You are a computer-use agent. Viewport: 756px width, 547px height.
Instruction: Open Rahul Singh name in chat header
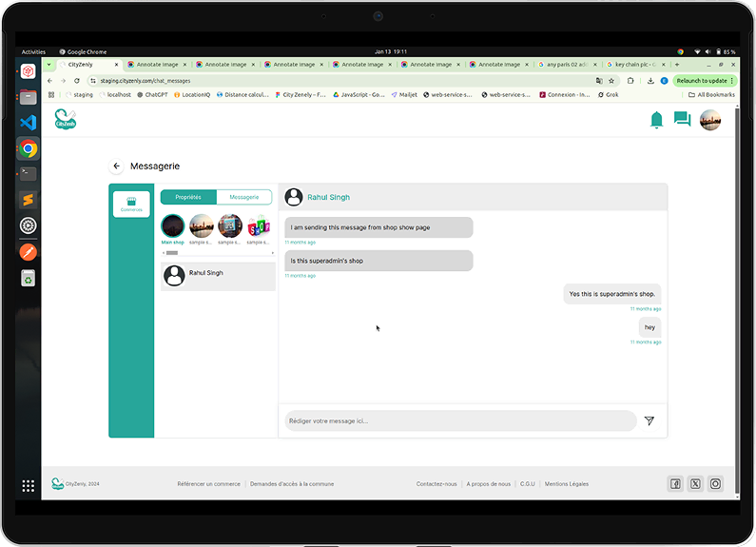click(x=328, y=197)
